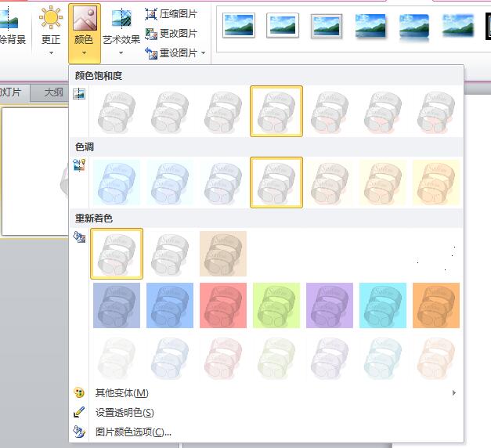This screenshot has height=448, width=491.
Task: Apply purple dark recolor preset
Action: [x=330, y=305]
